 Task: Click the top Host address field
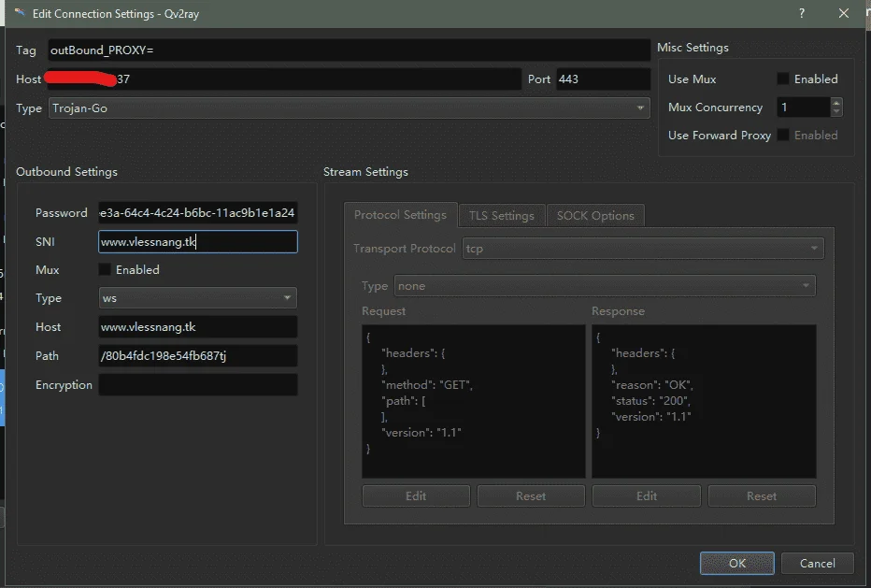(x=284, y=79)
